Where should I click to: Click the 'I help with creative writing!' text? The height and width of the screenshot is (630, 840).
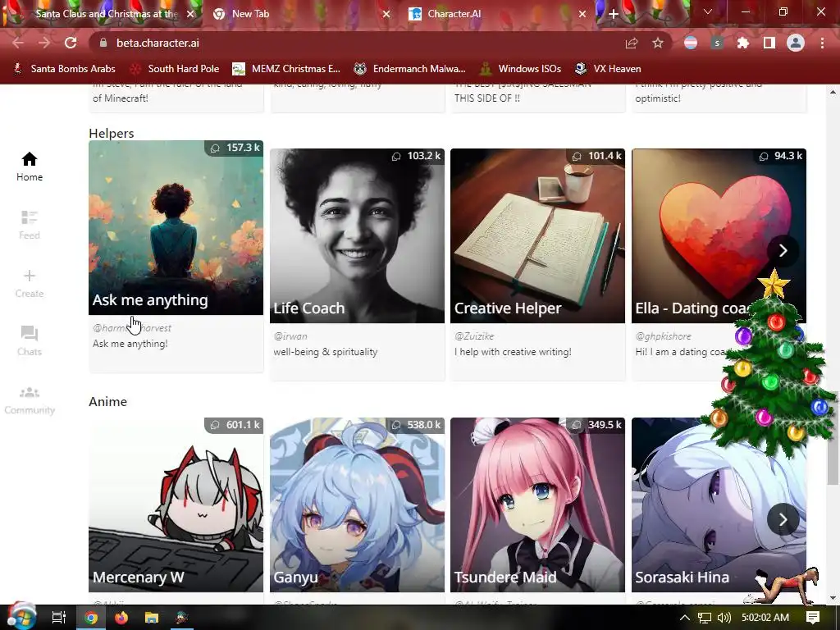pos(513,352)
